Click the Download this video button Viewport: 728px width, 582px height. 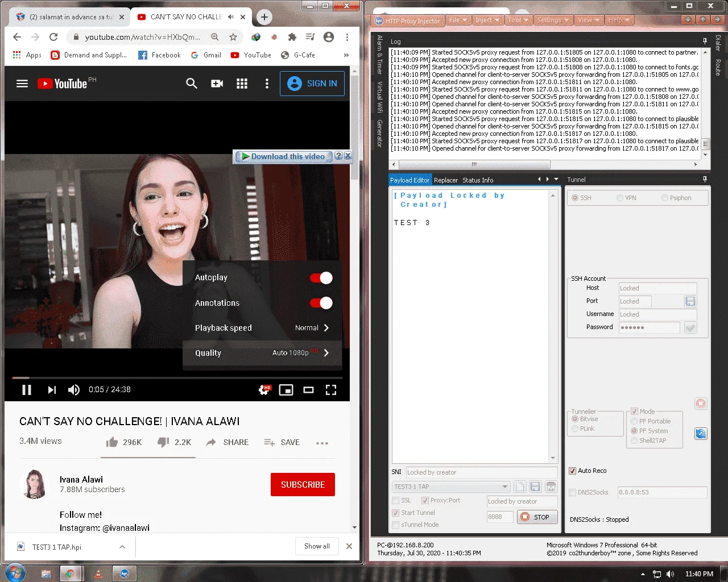[x=283, y=156]
